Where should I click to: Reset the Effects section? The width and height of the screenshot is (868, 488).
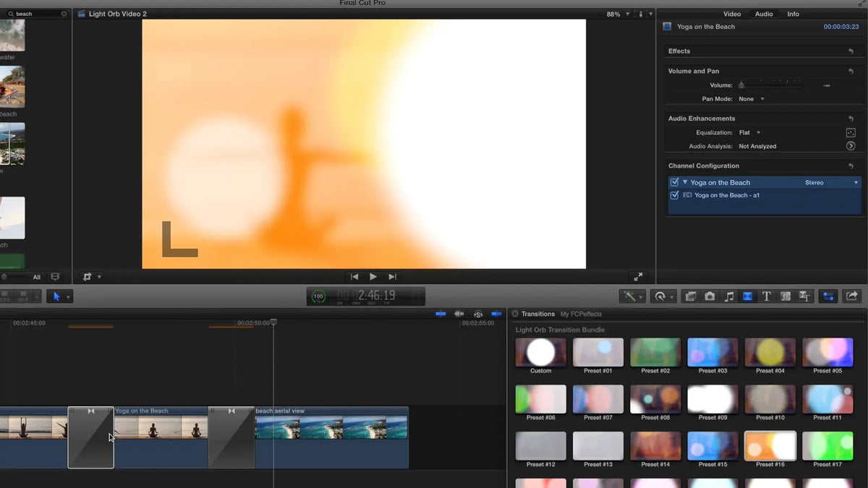coord(851,51)
